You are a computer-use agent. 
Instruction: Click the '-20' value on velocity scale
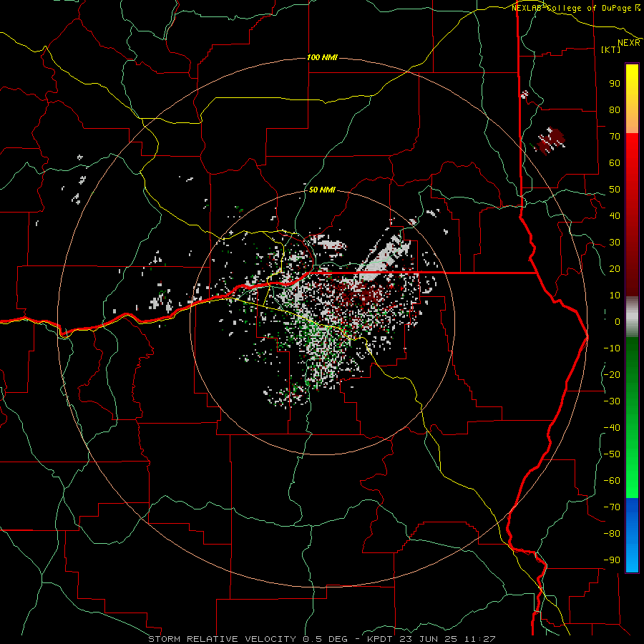tap(612, 374)
